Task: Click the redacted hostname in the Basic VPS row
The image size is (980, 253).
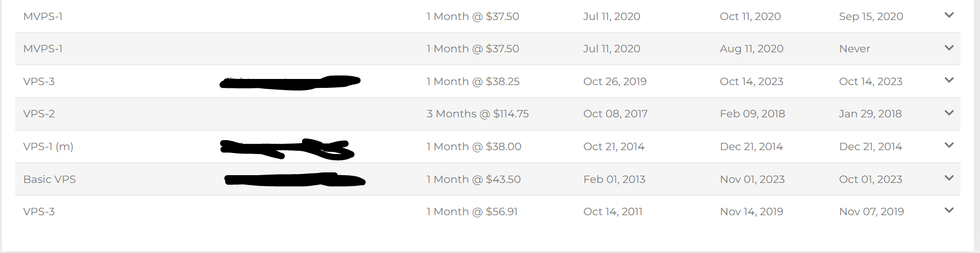Action: point(294,180)
